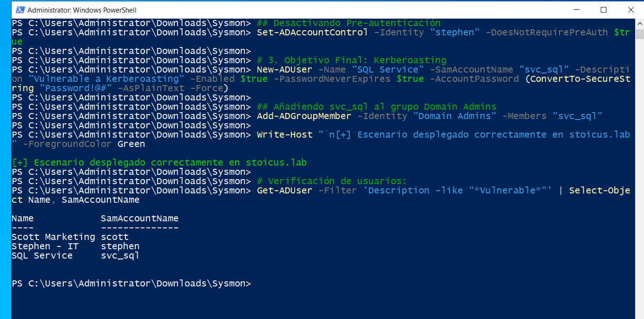Screen dimensions: 644x319
Task: Maximize the PowerShell window
Action: pos(604,10)
